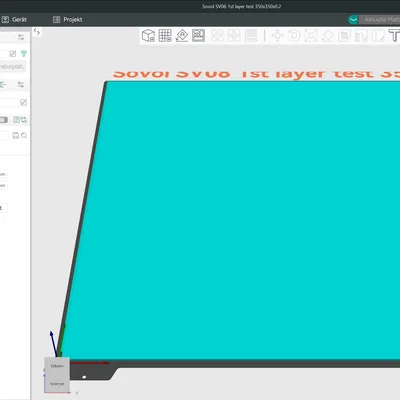Image resolution: width=400 pixels, height=400 pixels.
Task: Select the Seam painting tool
Action: pos(378,35)
